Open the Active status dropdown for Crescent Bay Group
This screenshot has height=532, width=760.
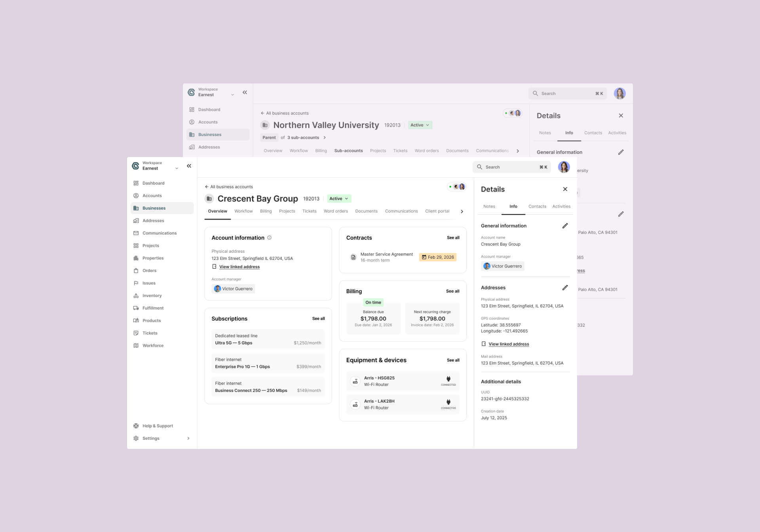pos(339,199)
